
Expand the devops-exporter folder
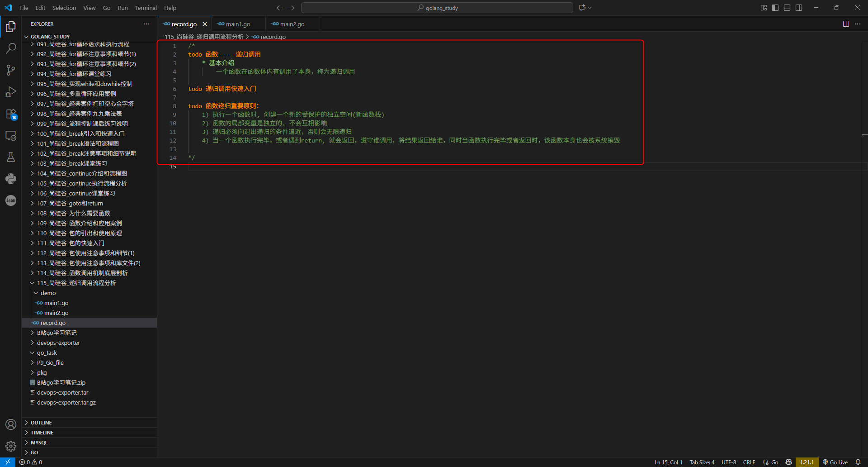pos(90,343)
